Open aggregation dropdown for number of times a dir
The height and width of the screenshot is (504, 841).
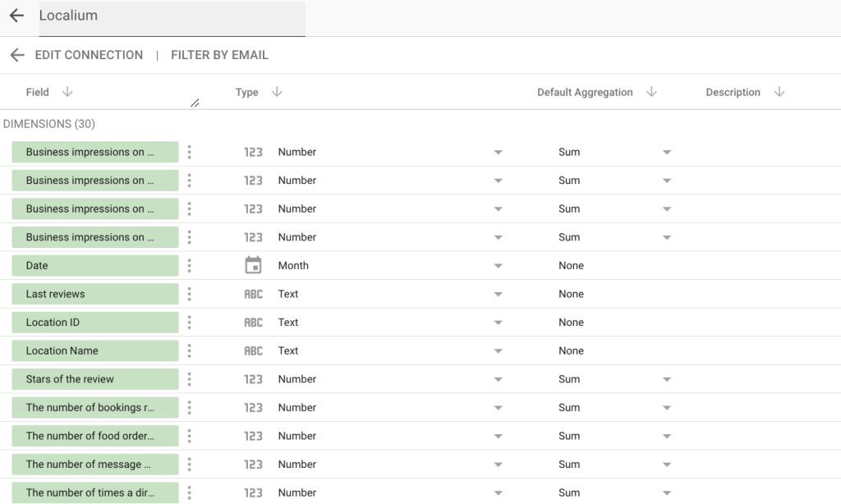pos(667,493)
